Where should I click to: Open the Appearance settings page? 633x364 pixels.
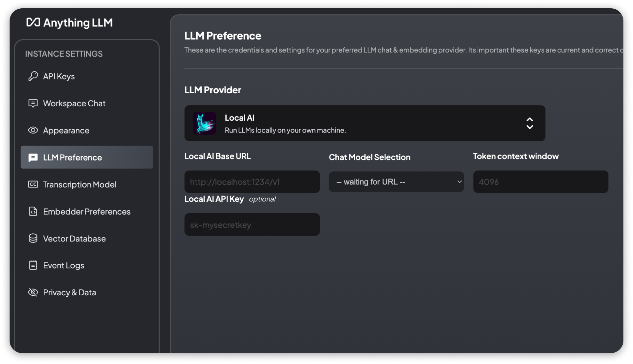coord(87,130)
